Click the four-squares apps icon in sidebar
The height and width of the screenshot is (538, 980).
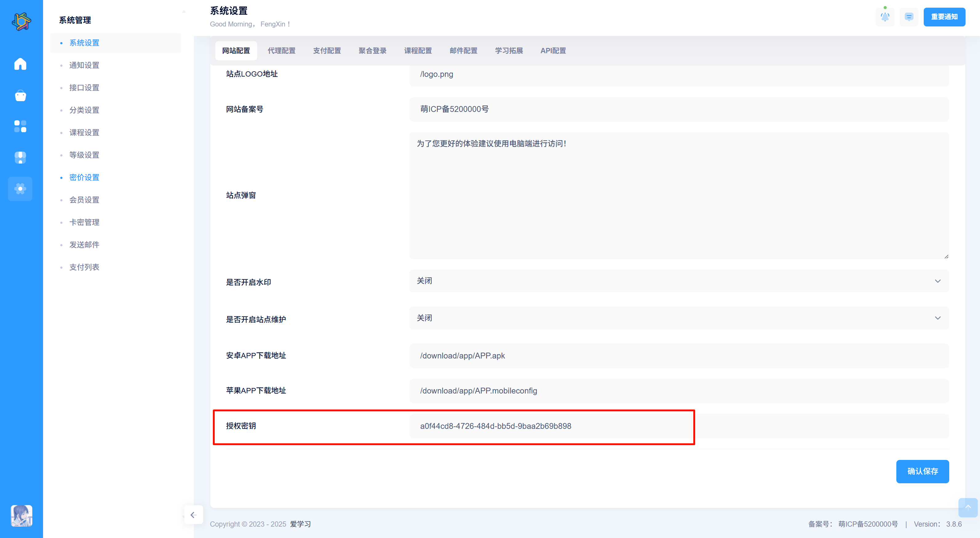[x=20, y=126]
